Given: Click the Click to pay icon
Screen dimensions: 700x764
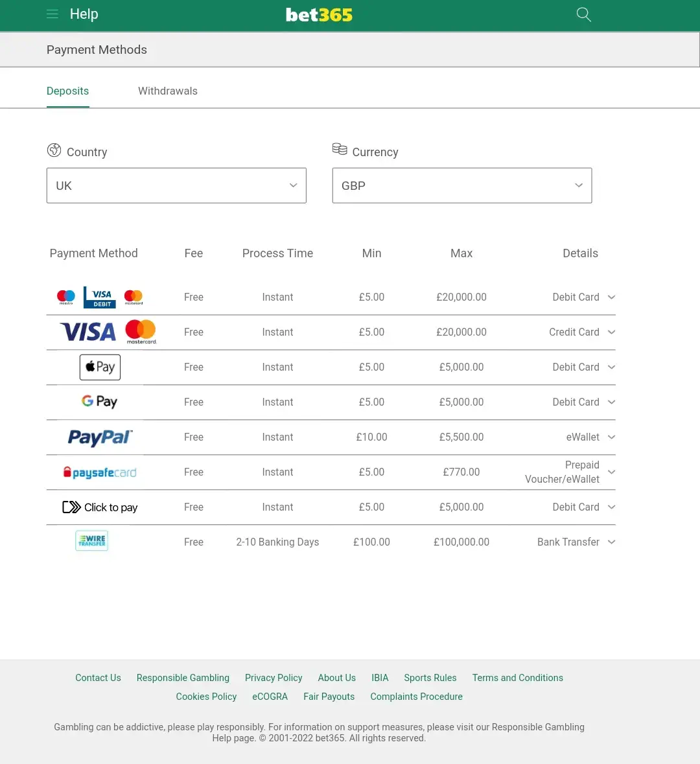Looking at the screenshot, I should pos(99,507).
